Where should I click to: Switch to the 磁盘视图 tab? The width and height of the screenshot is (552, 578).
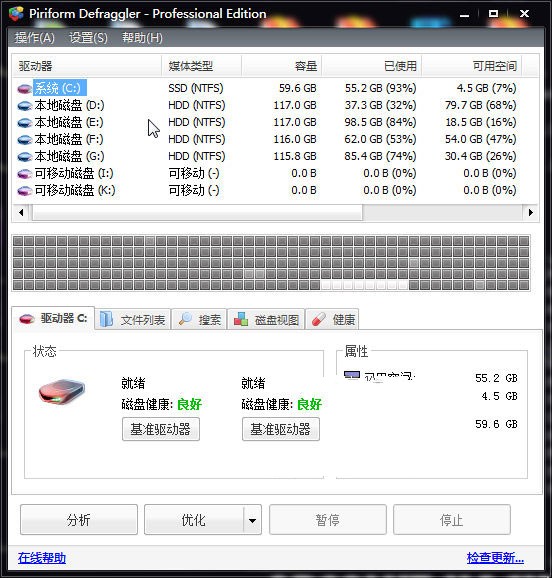pyautogui.click(x=266, y=319)
